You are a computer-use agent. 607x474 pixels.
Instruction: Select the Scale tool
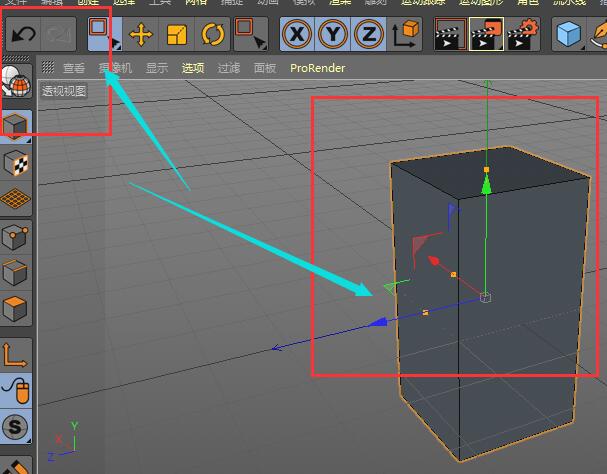[x=176, y=36]
